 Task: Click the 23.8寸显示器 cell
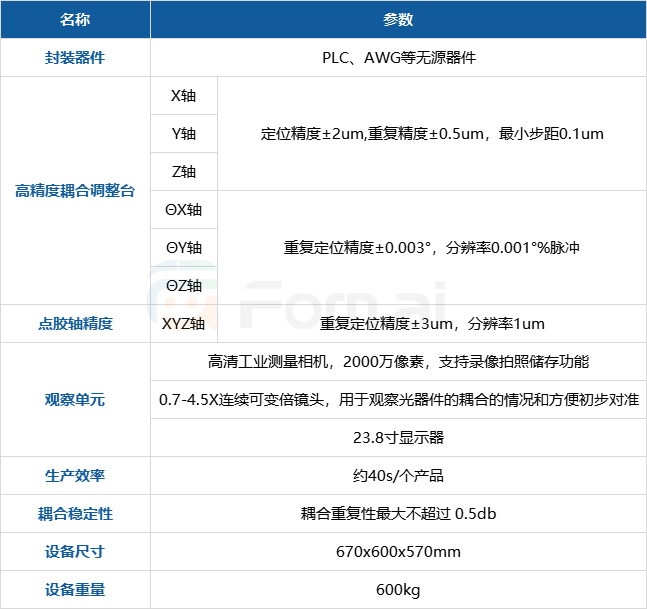pyautogui.click(x=398, y=437)
